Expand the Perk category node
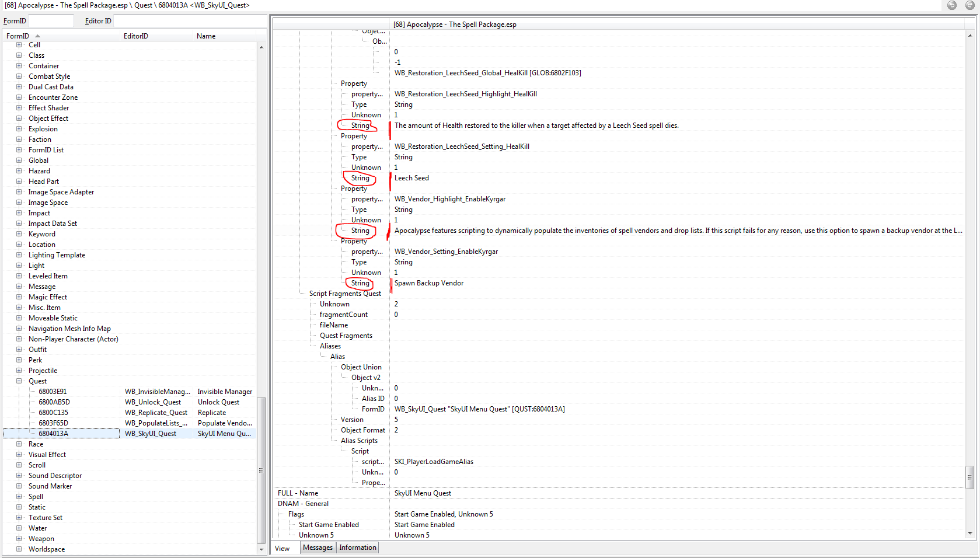The width and height of the screenshot is (980, 558). (19, 360)
